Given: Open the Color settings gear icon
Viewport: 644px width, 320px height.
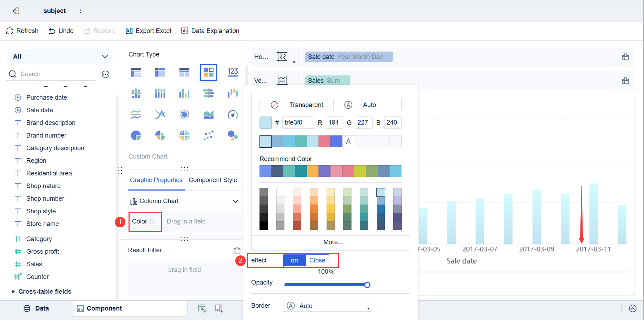Looking at the screenshot, I should [x=151, y=221].
